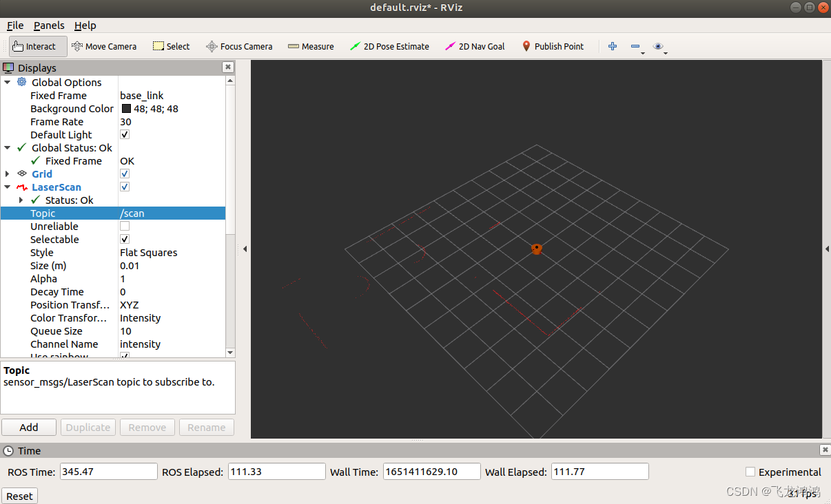Screen dimensions: 831x504
Task: Select the Topic /scan row
Action: pyautogui.click(x=113, y=213)
